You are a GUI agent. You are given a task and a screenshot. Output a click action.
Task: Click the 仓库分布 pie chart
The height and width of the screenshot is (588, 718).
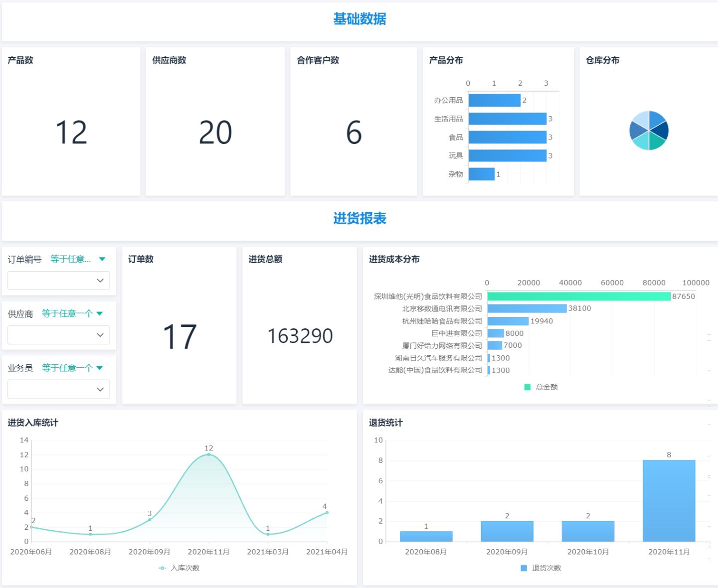click(649, 131)
